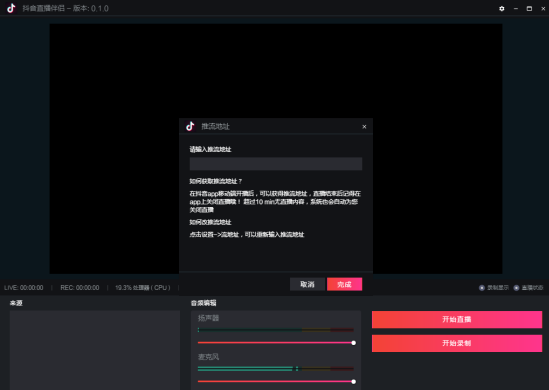The width and height of the screenshot is (549, 390).
Task: Click the 19.3% CPU usage readout
Action: click(x=143, y=288)
